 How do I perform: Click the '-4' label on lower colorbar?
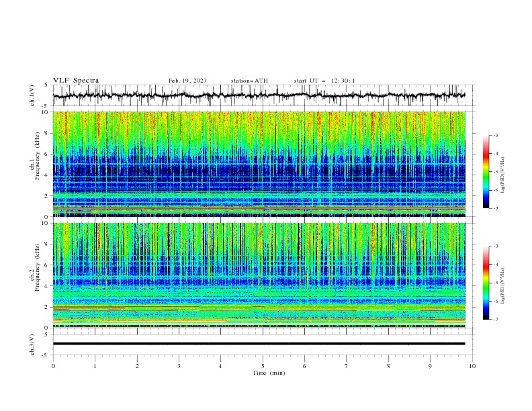pyautogui.click(x=496, y=265)
